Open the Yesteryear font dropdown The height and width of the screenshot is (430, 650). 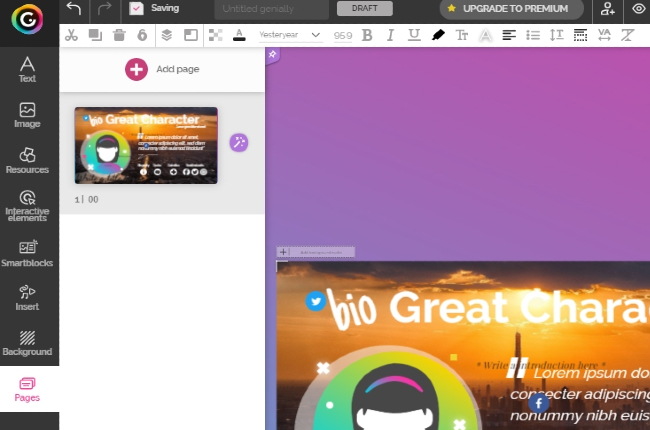289,35
